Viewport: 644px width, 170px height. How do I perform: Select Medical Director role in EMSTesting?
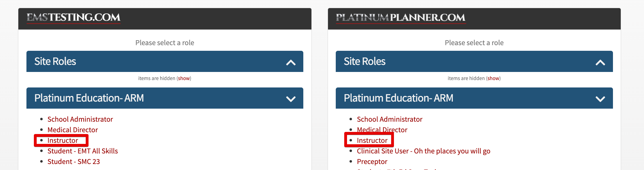[x=73, y=130]
